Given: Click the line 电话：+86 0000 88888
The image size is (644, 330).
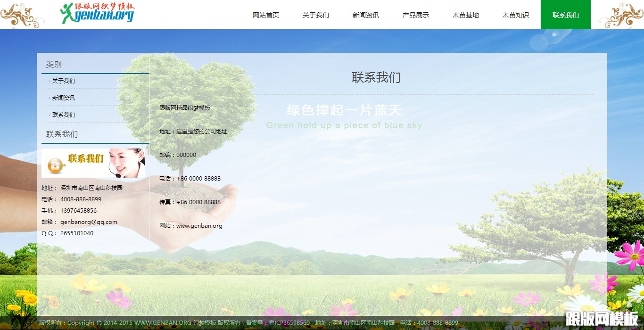Looking at the screenshot, I should [190, 179].
